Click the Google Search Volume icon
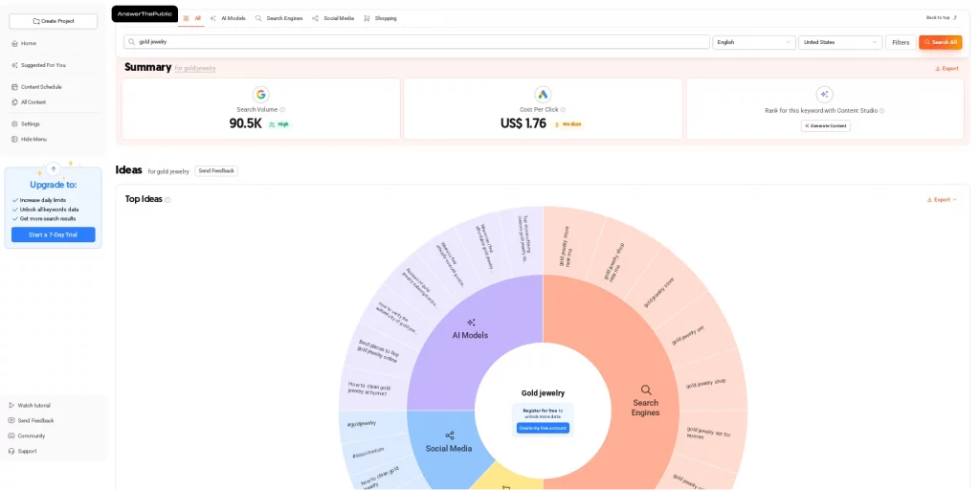Viewport: 980px width, 490px height. click(x=260, y=95)
